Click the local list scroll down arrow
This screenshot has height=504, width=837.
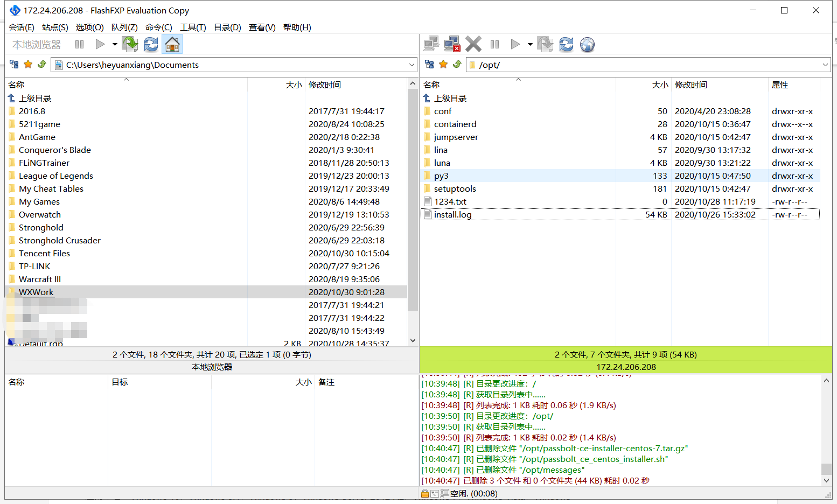(413, 340)
